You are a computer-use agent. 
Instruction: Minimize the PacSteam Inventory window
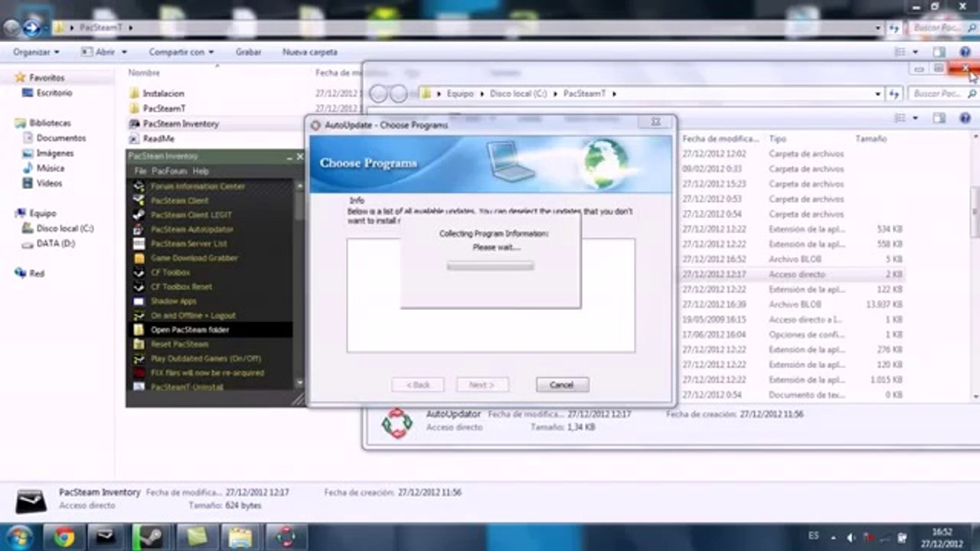289,156
